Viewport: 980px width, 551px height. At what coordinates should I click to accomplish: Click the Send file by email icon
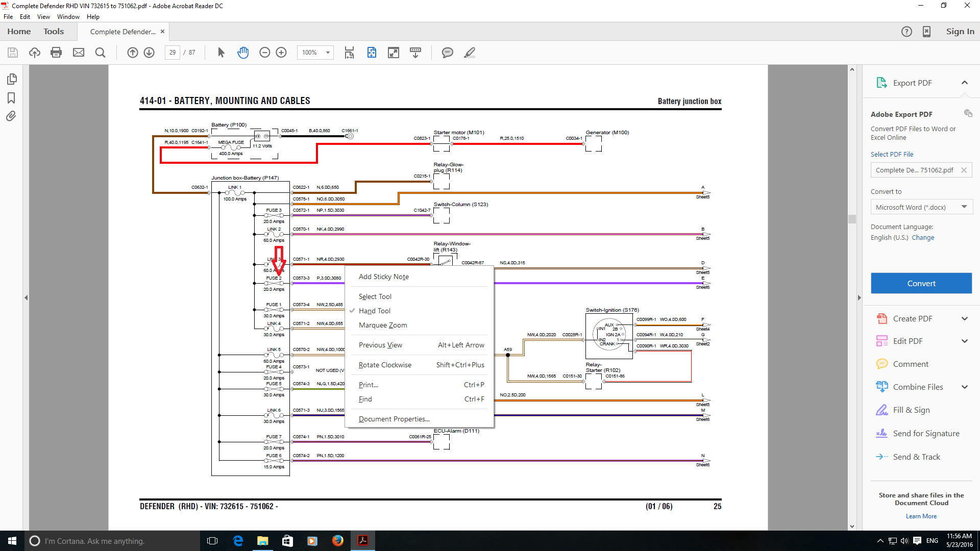(79, 53)
